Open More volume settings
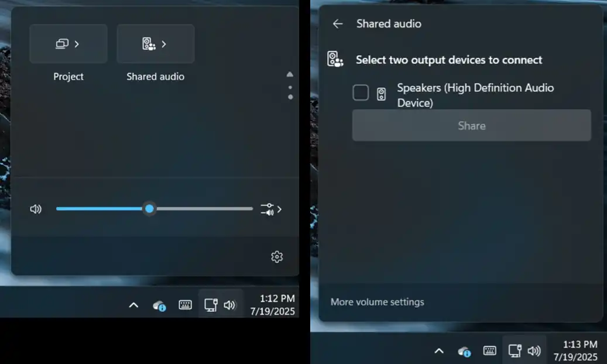Screen dimensions: 607x364 click(377, 302)
